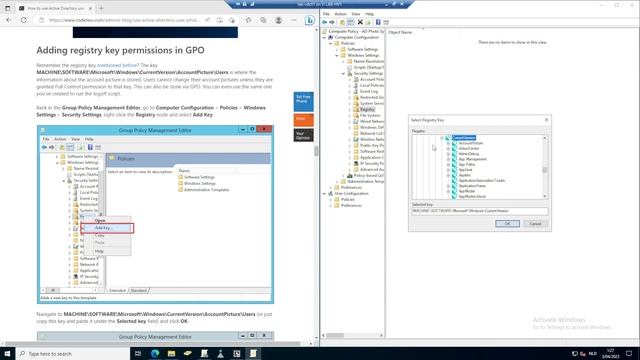Select File System node in the tree

point(370,116)
